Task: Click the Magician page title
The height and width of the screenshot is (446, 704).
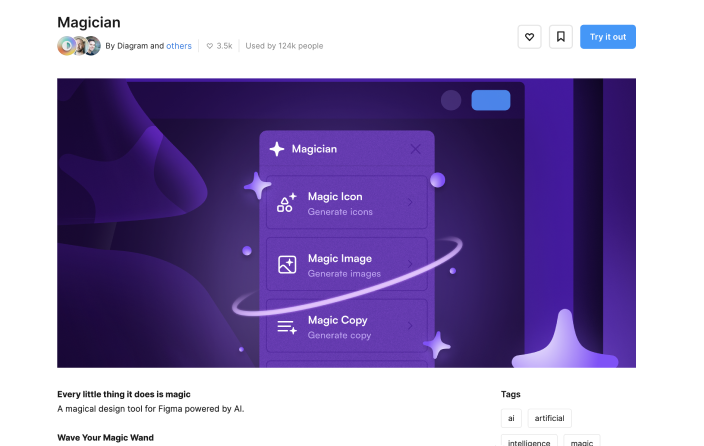Action: point(89,22)
